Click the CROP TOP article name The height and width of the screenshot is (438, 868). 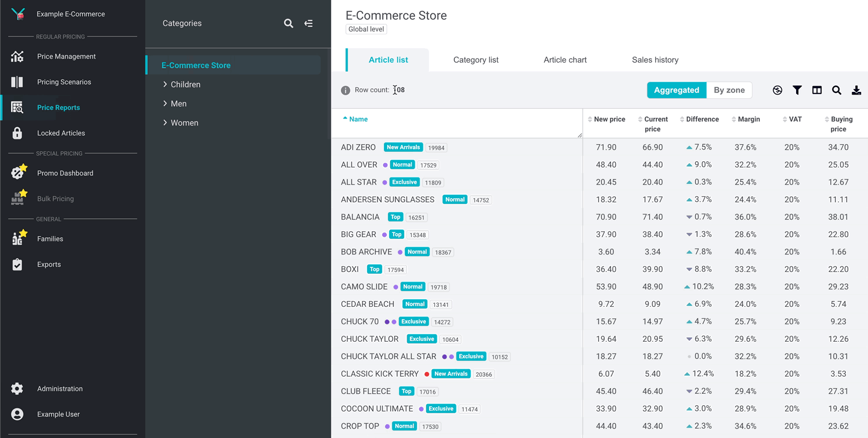tap(360, 426)
